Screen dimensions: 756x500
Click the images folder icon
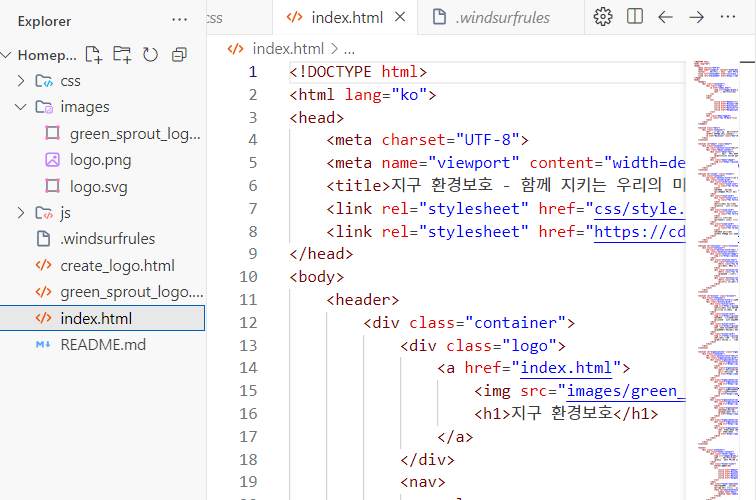(44, 107)
